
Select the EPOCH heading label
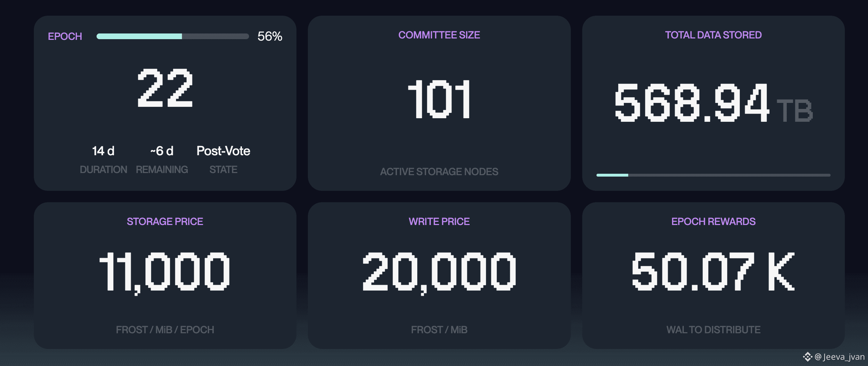65,36
